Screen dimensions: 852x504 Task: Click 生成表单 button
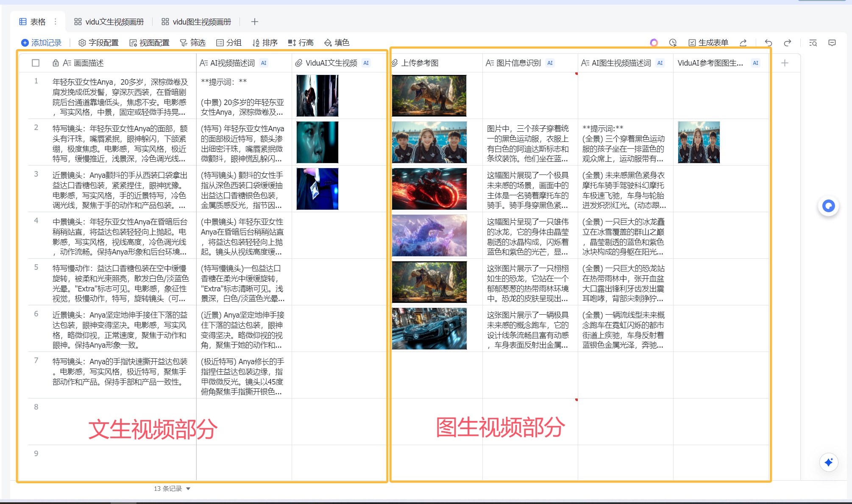pos(708,43)
